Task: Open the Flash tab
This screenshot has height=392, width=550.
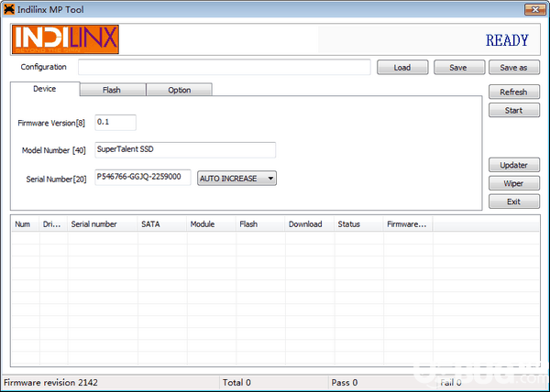Action: tap(112, 90)
